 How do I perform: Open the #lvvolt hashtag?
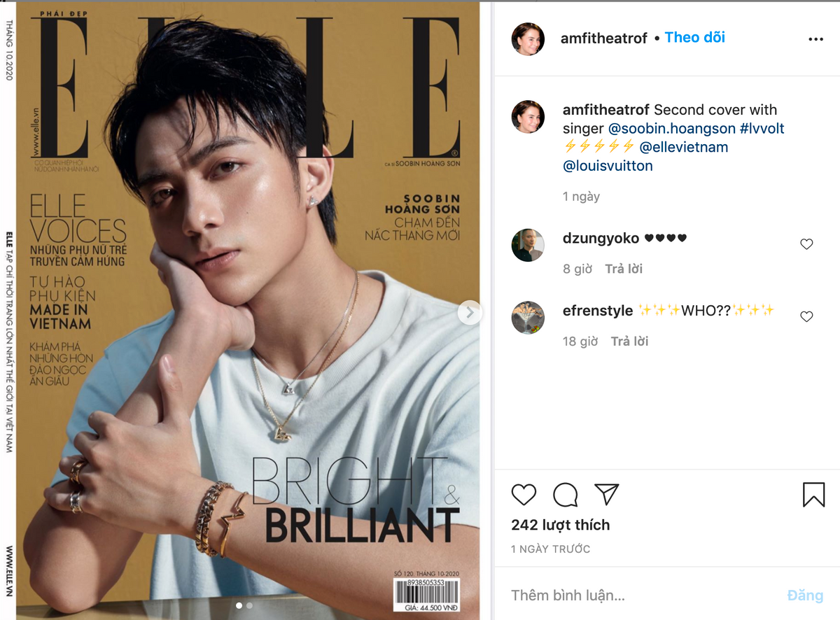tap(762, 129)
